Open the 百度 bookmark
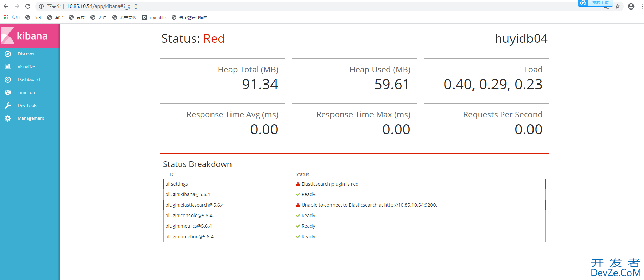 pyautogui.click(x=33, y=17)
